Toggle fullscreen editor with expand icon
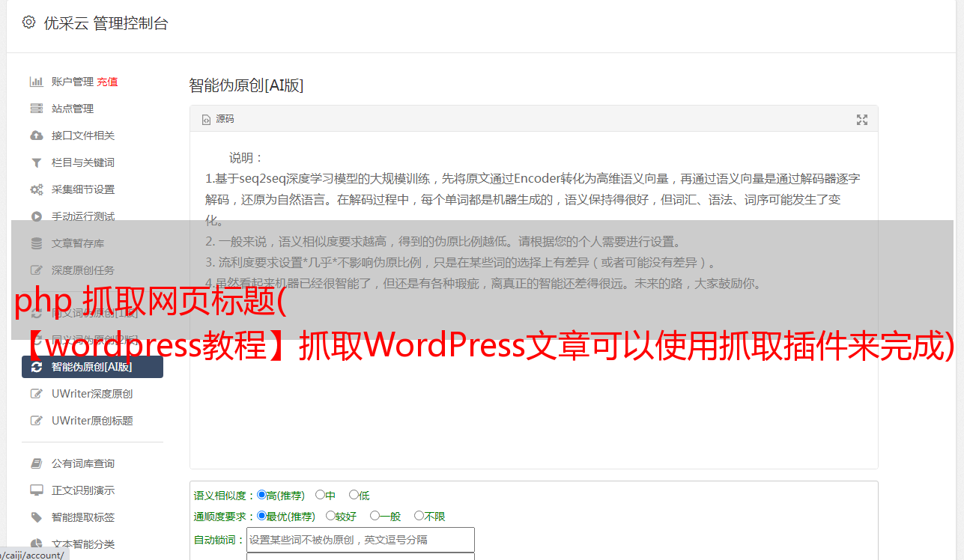The image size is (964, 560). tap(862, 120)
